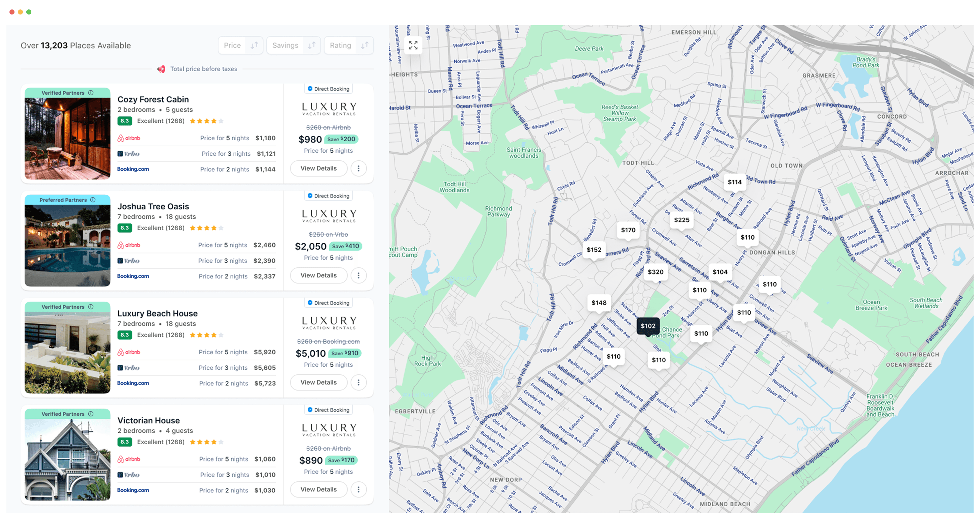
Task: Sort listings by Savings
Action: pos(285,45)
